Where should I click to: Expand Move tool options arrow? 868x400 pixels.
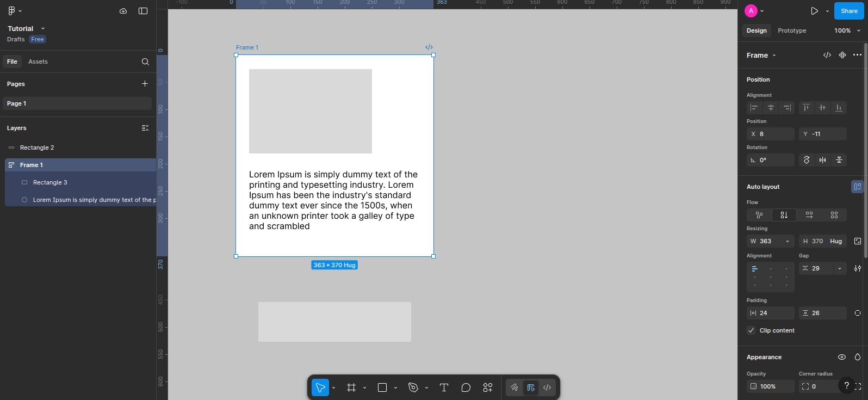(x=333, y=387)
